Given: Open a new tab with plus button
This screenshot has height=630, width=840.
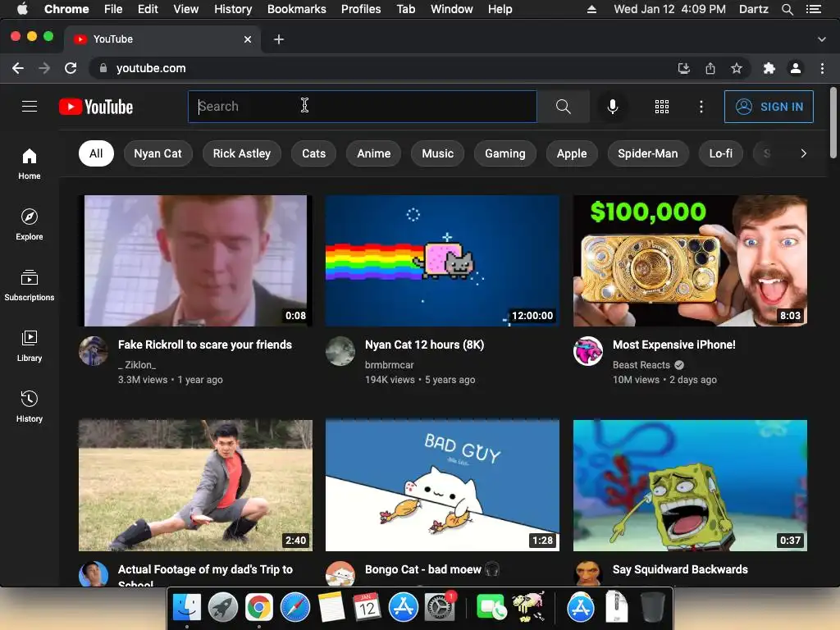Looking at the screenshot, I should [279, 39].
